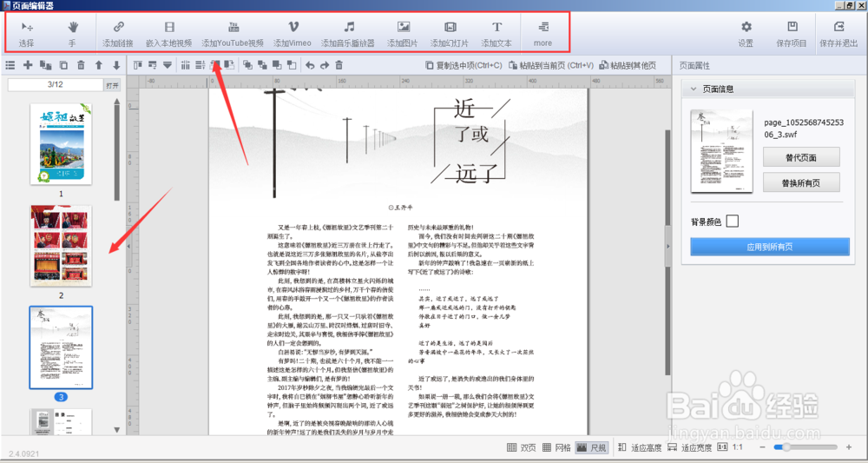Collapse the left page panel with arrow handle

pyautogui.click(x=128, y=246)
